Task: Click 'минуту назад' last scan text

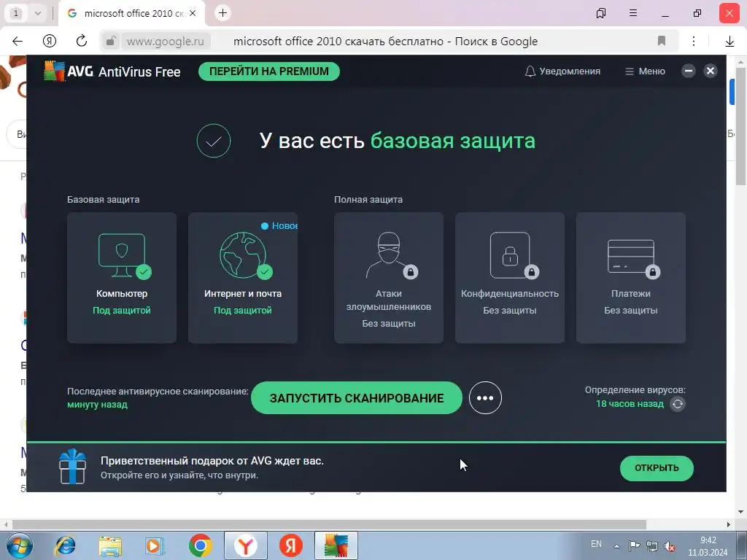Action: (97, 404)
